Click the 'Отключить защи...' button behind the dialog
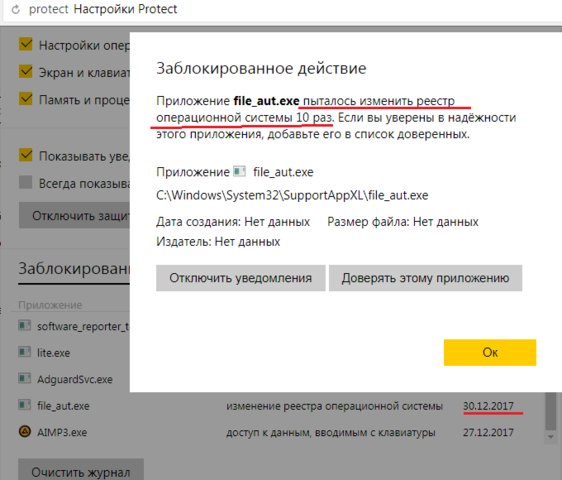This screenshot has height=480, width=562. pyautogui.click(x=75, y=215)
